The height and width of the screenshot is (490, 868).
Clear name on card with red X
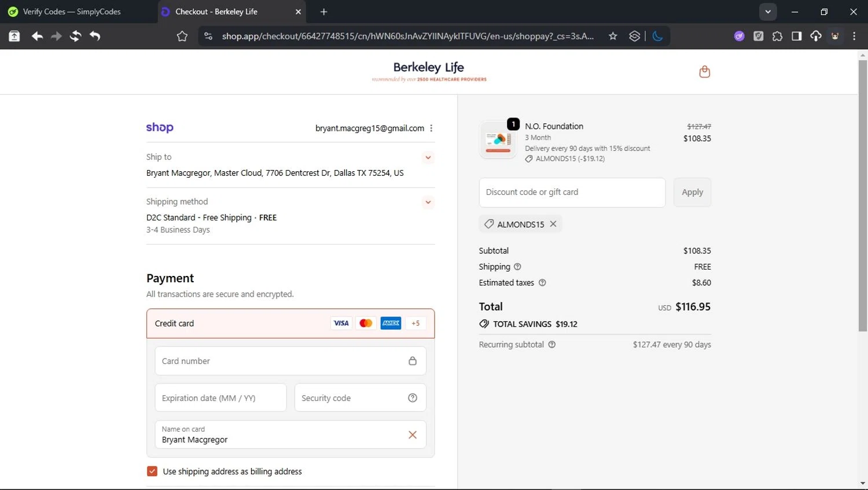413,435
